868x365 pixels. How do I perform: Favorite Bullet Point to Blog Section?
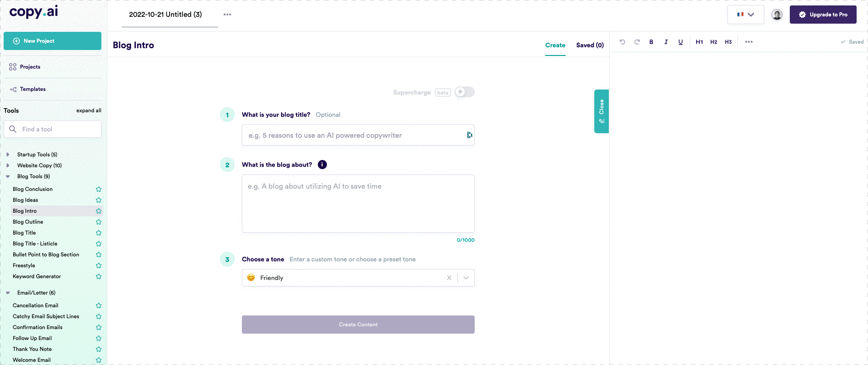coord(99,255)
